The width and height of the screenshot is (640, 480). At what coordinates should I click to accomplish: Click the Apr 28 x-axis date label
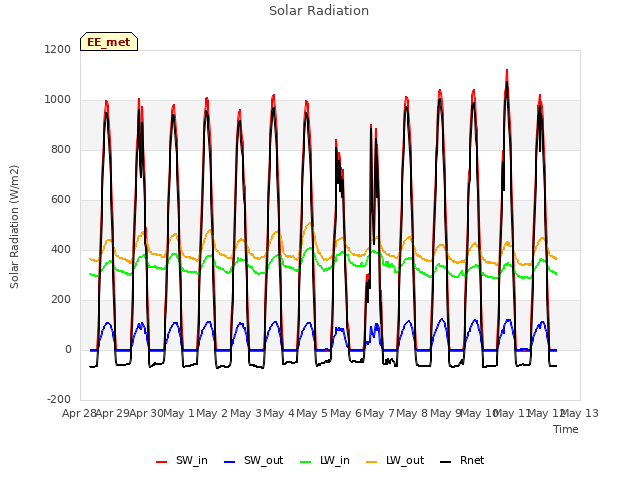coord(79,413)
